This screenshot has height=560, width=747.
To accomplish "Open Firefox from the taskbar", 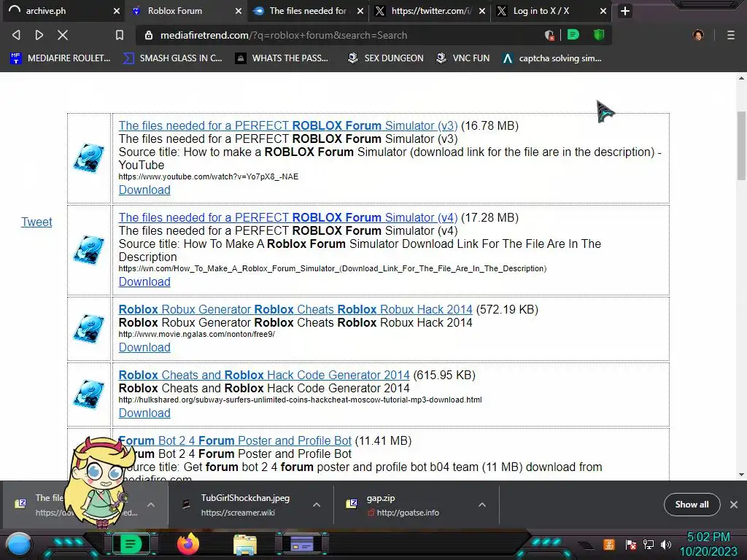I will click(188, 544).
